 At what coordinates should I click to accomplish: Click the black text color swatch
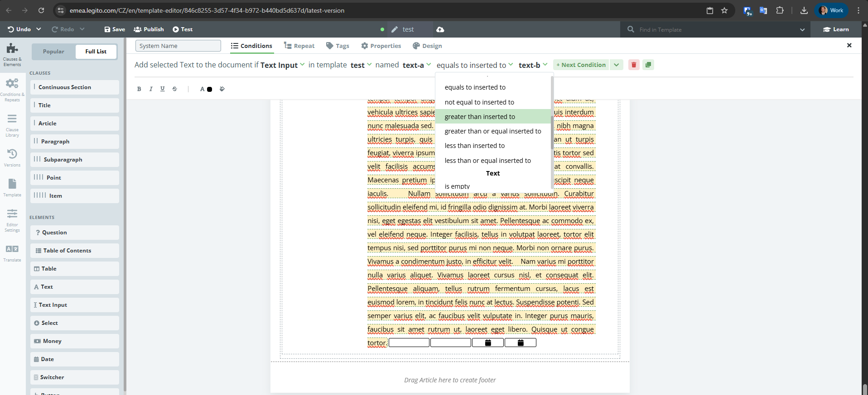209,89
